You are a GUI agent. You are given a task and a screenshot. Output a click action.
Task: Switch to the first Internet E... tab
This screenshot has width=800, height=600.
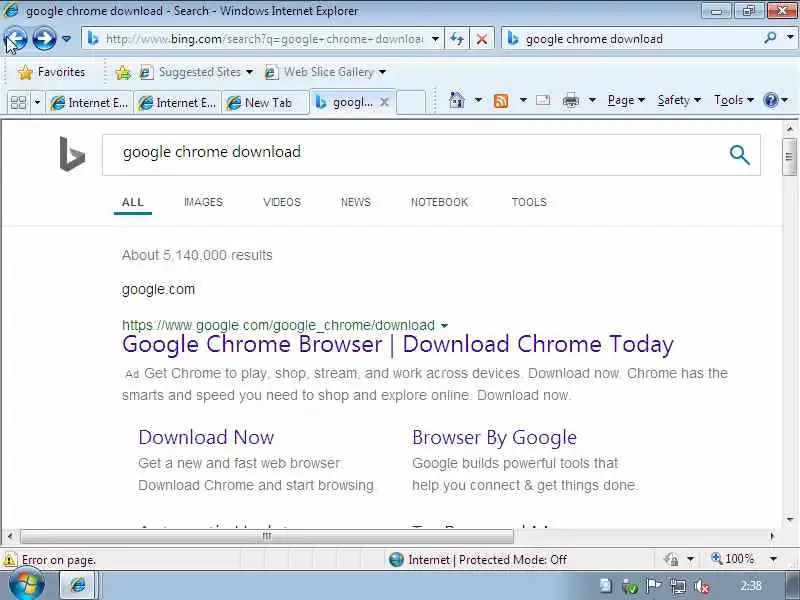pos(89,103)
